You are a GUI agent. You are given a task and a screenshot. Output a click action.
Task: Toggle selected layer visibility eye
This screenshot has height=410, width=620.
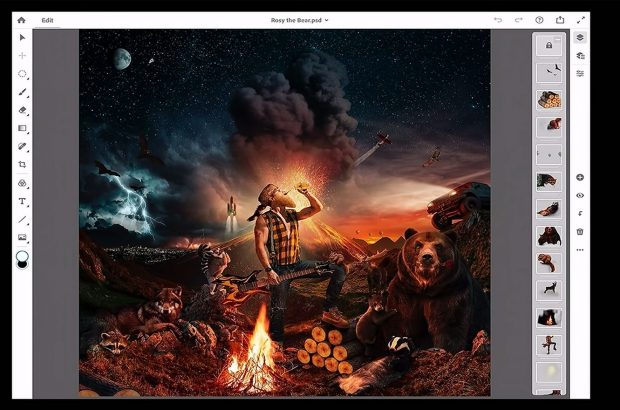point(580,195)
